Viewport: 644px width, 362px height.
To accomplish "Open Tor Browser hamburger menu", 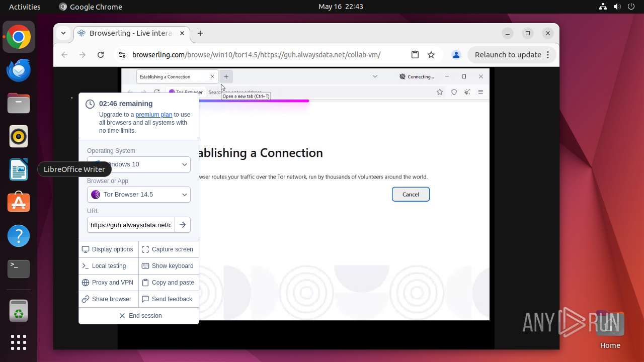I will click(x=481, y=92).
